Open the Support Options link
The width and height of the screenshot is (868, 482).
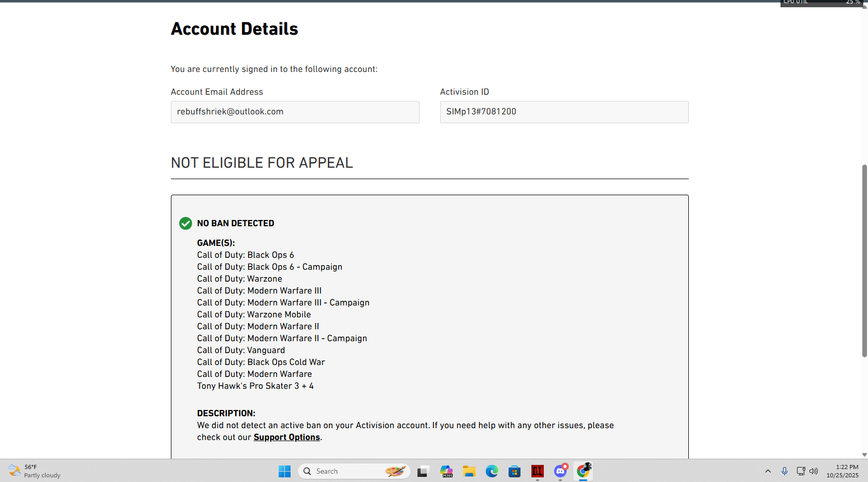tap(287, 437)
